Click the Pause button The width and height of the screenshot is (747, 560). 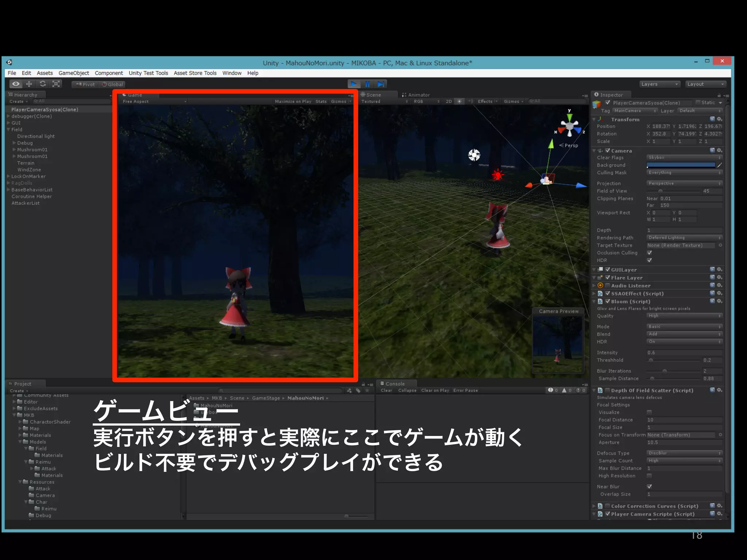pos(367,84)
